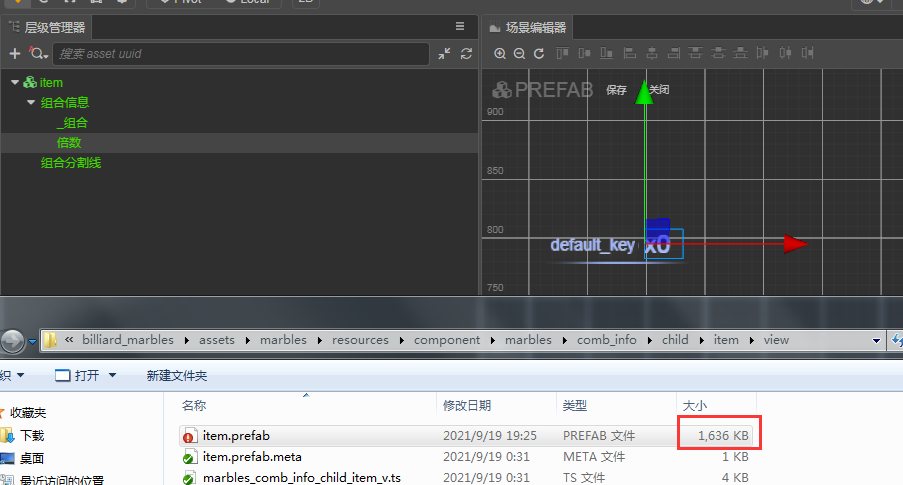The width and height of the screenshot is (903, 485).
Task: Navigate to assets in address bar
Action: click(x=217, y=340)
